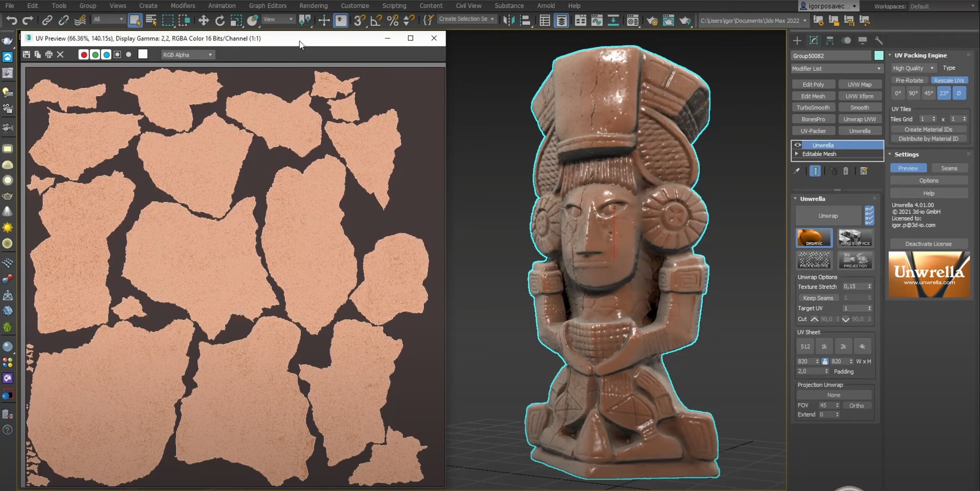980x491 pixels.
Task: Toggle monochrome display in UV Preview
Action: [129, 54]
